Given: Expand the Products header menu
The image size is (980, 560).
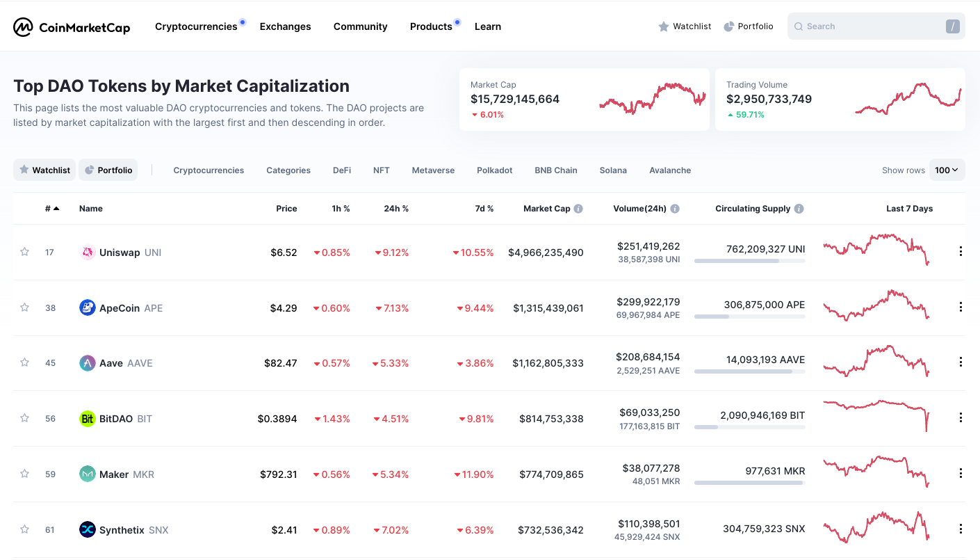Looking at the screenshot, I should pos(431,26).
